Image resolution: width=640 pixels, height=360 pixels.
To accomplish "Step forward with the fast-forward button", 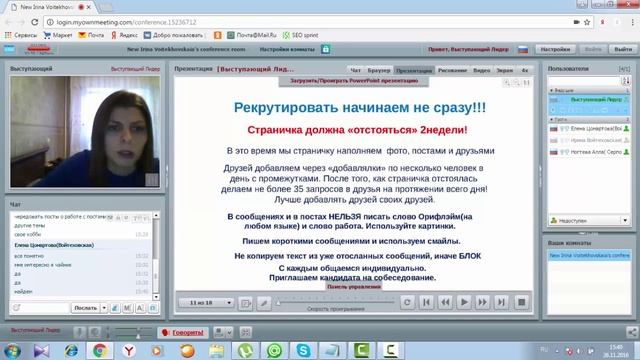I will pos(482,302).
